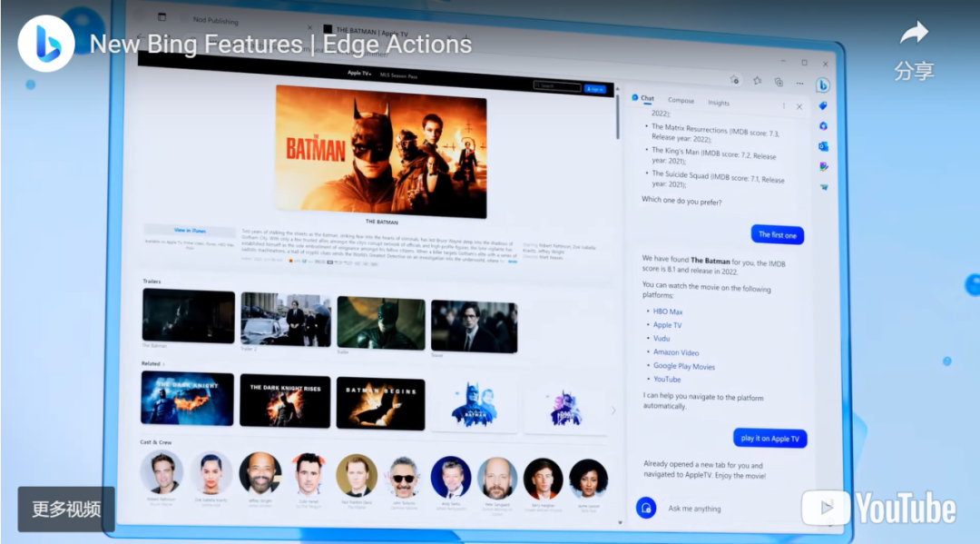The image size is (980, 544).
Task: Open the Bing sidebar icon in Edge
Action: click(822, 85)
